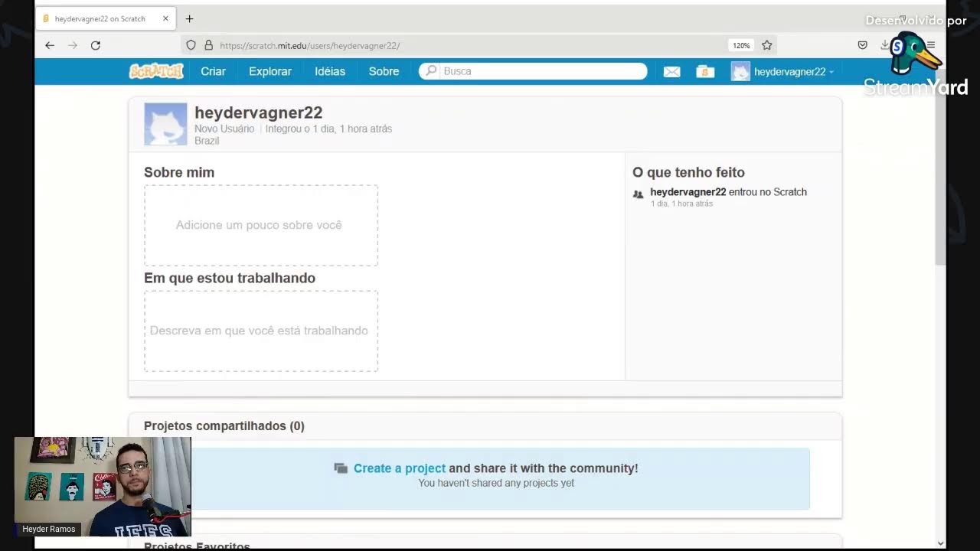Click the O que tenho feito heading
980x551 pixels.
tap(688, 172)
